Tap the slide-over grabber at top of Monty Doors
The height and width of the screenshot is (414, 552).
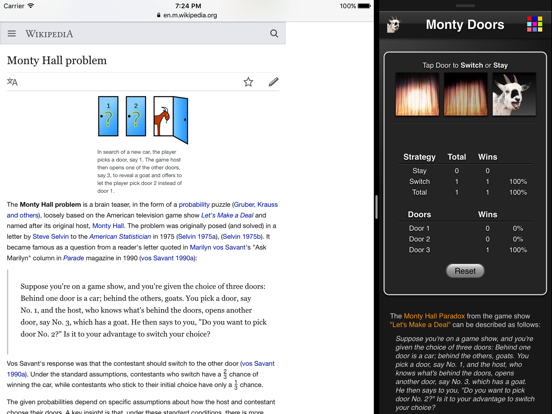465,6
